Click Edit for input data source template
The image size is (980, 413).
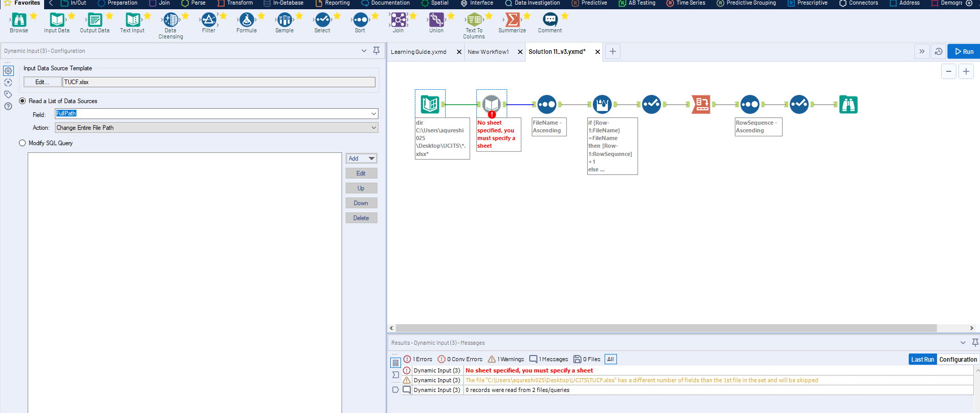click(42, 82)
